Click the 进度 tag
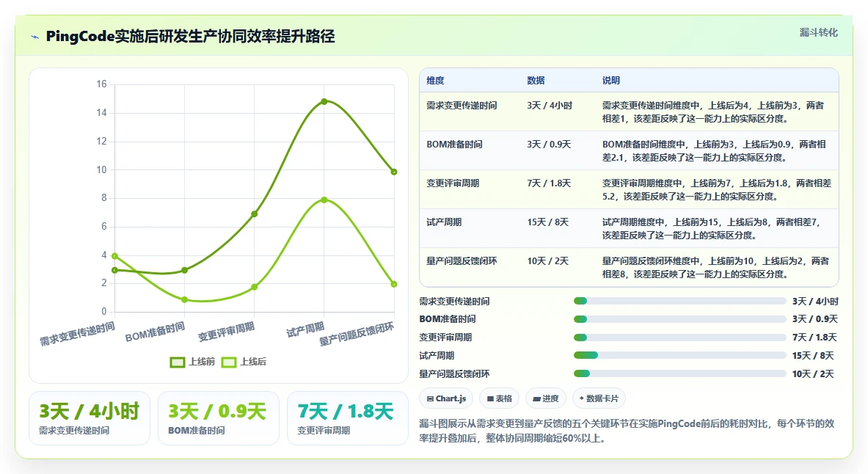The image size is (868, 474). click(x=546, y=398)
